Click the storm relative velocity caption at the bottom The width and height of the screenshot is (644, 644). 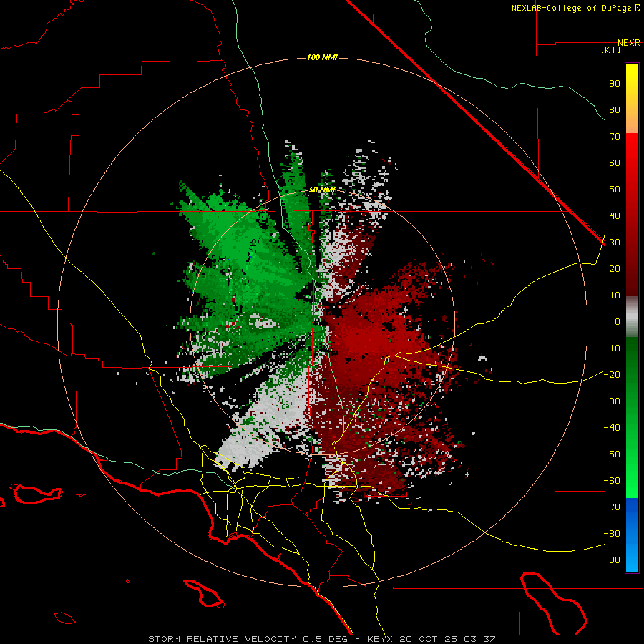tap(322, 639)
